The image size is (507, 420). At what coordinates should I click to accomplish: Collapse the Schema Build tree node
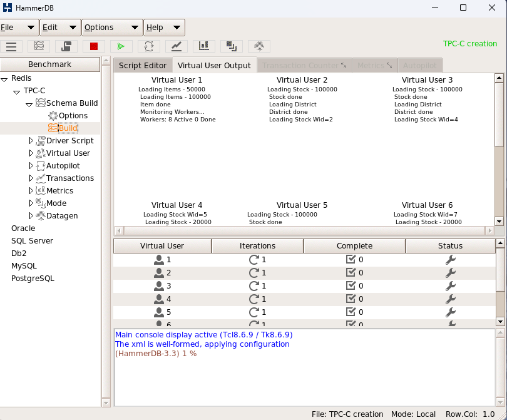pos(29,103)
